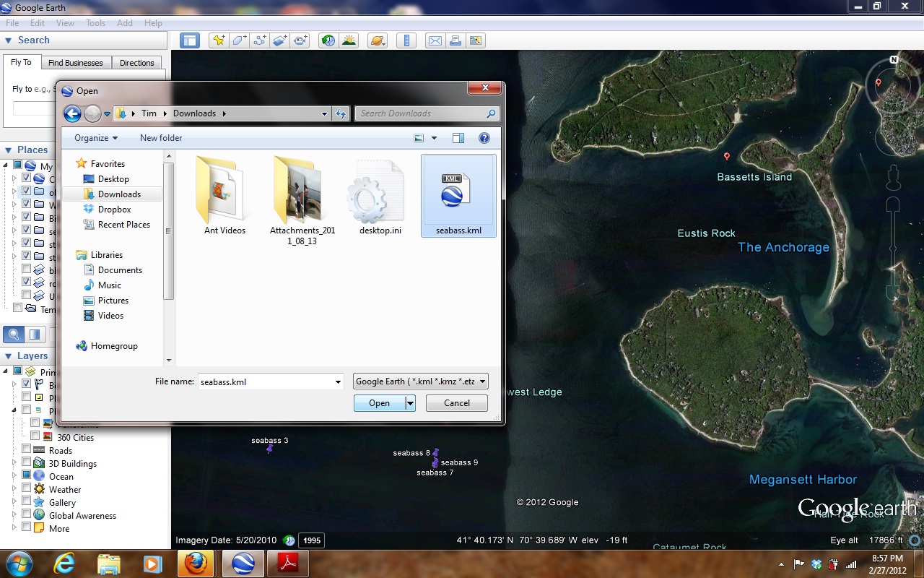Image resolution: width=924 pixels, height=578 pixels.
Task: Add a placemark with the yellow pushpin icon
Action: pos(219,40)
